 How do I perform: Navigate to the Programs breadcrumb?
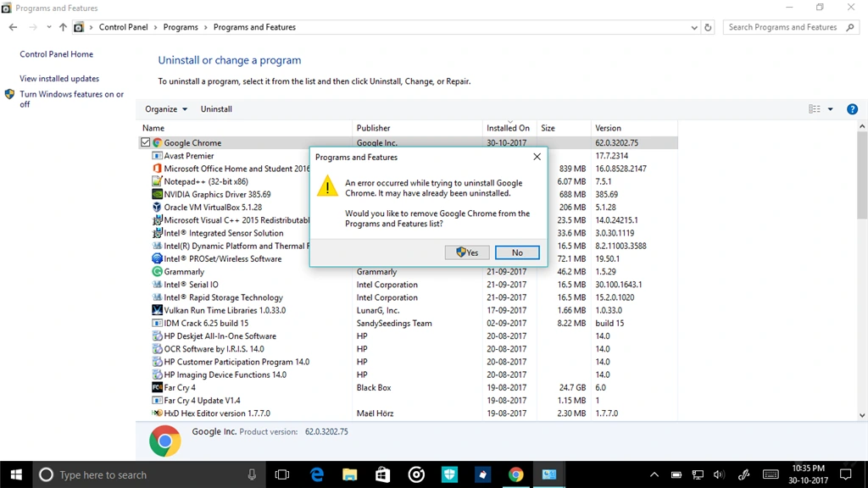181,26
